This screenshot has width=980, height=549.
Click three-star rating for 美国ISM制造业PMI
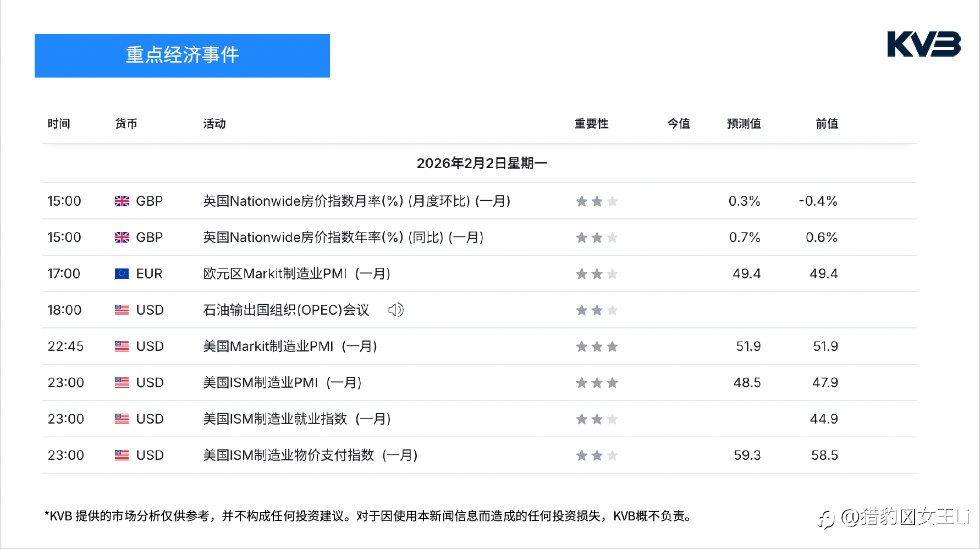coord(597,383)
